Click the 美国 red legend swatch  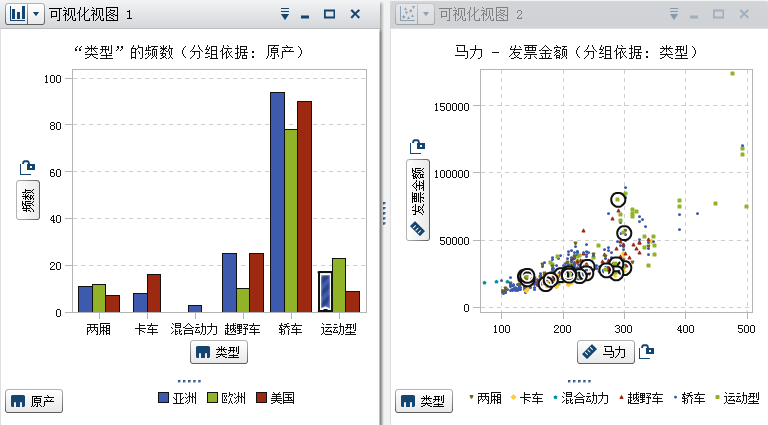pyautogui.click(x=262, y=398)
